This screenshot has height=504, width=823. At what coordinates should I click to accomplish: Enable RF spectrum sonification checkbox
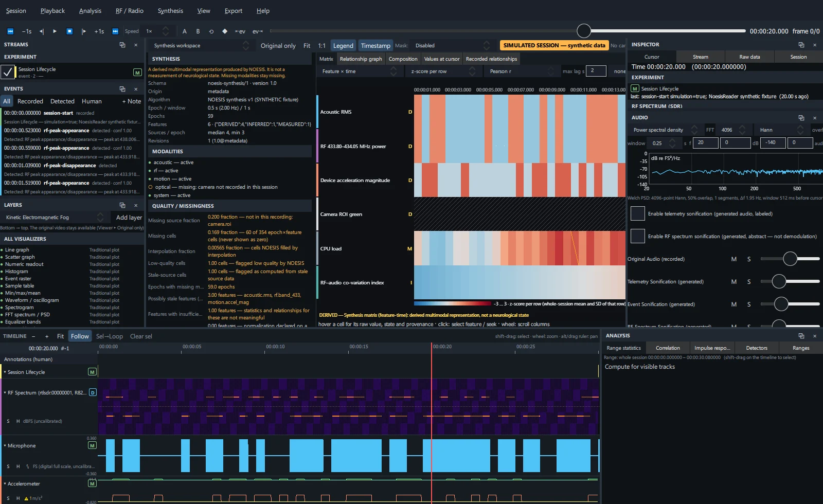(638, 236)
